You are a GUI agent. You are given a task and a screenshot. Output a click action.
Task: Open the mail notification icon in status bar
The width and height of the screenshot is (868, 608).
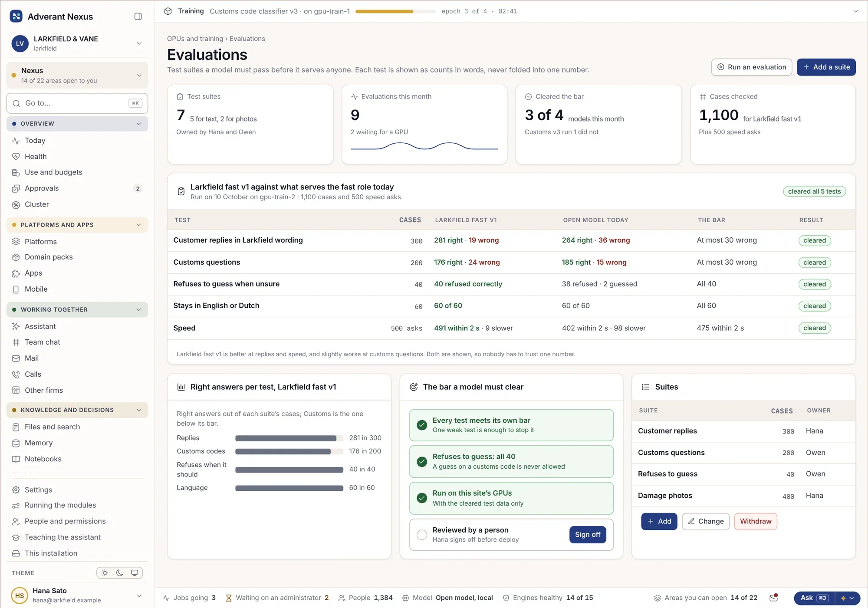pyautogui.click(x=773, y=598)
